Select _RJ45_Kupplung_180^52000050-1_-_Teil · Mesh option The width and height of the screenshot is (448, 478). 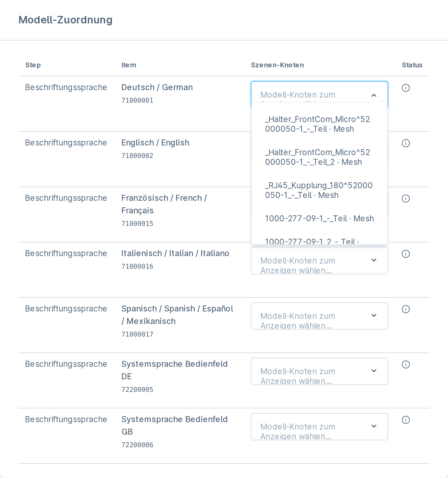319,190
